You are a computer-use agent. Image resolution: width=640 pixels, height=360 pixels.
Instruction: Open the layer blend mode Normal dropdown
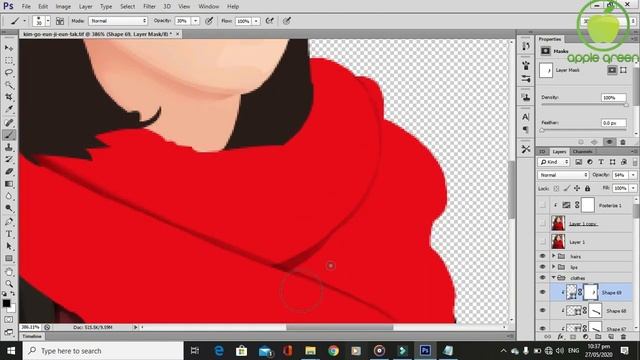563,175
